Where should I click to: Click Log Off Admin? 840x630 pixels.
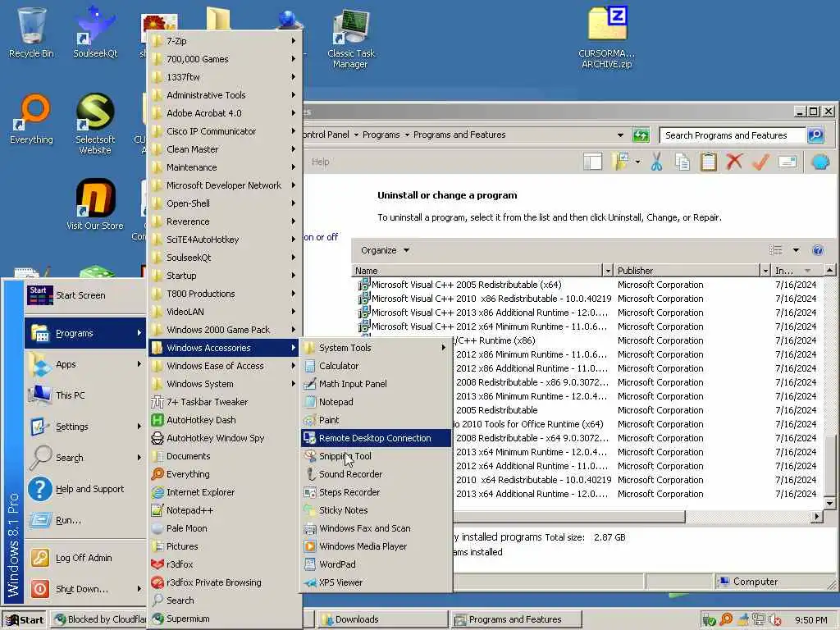[x=85, y=558]
